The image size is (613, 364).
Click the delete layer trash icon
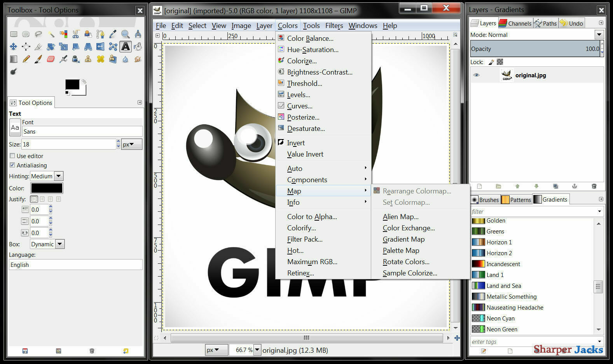point(594,186)
